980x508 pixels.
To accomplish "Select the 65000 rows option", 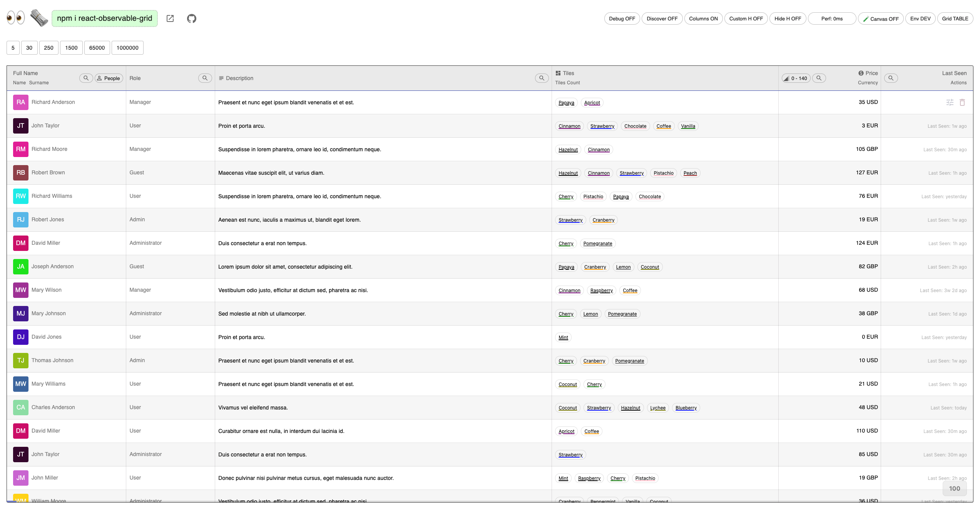I will [97, 48].
